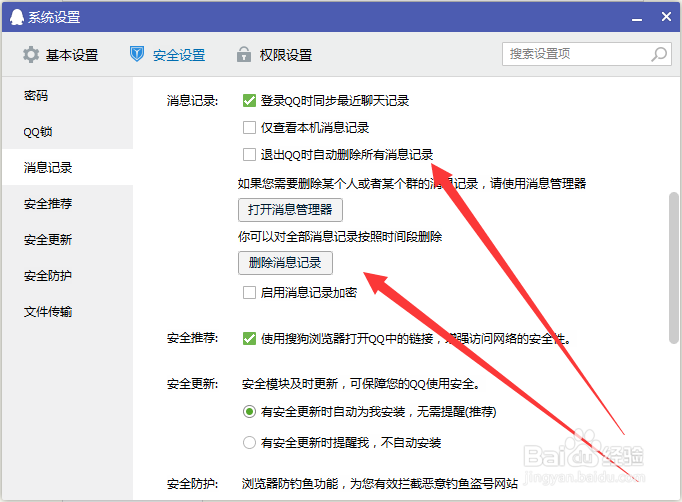Open the 基本设置 tab
The height and width of the screenshot is (502, 682).
click(x=60, y=55)
